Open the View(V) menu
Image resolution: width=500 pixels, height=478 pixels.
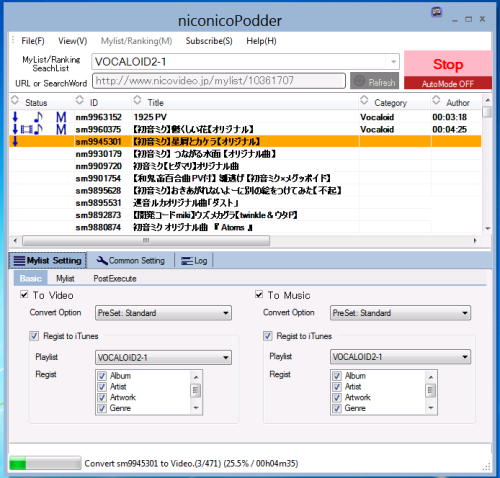72,41
